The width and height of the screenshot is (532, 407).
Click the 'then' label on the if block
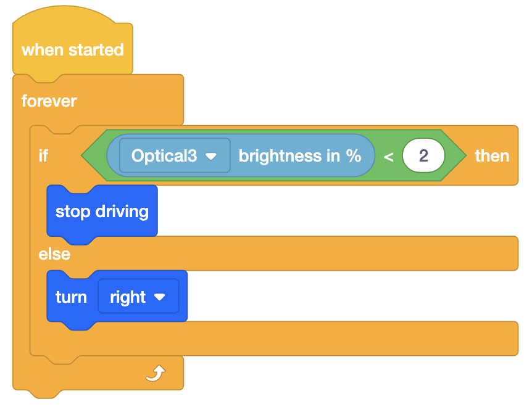point(492,156)
